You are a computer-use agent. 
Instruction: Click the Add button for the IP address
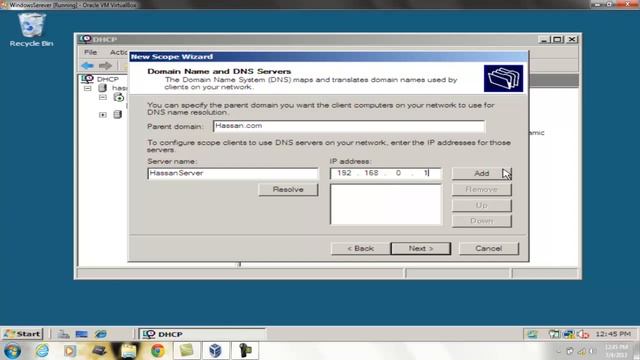[481, 173]
